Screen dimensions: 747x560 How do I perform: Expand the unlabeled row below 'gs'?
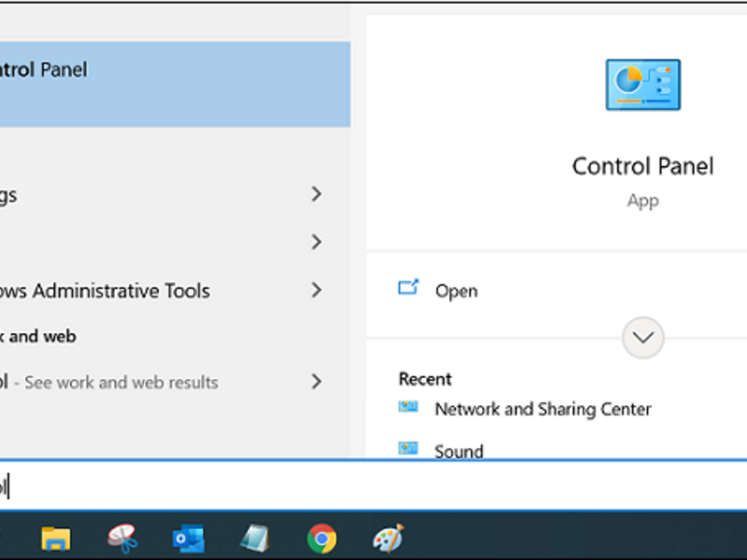click(x=317, y=242)
